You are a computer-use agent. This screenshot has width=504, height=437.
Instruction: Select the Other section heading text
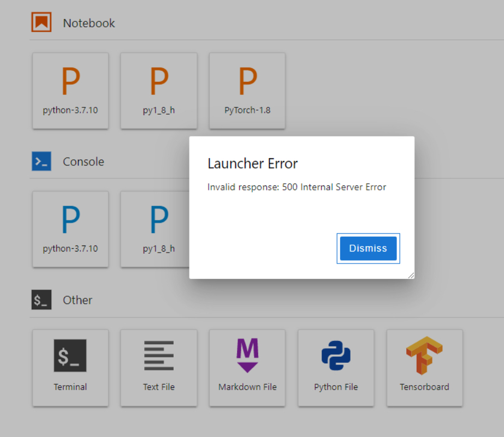tap(78, 300)
